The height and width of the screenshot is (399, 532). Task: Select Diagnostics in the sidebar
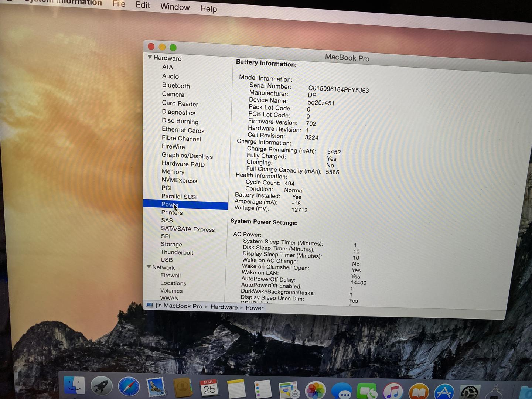point(178,112)
